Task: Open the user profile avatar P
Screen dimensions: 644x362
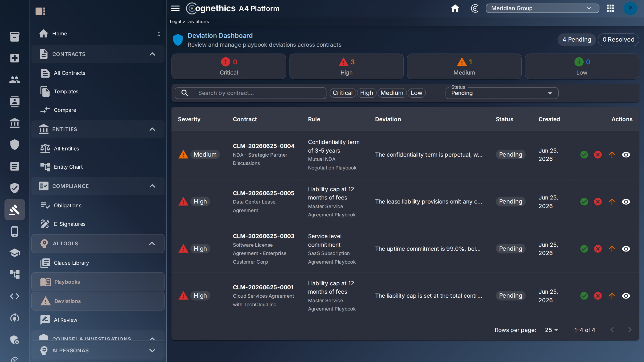Action: pos(630,8)
